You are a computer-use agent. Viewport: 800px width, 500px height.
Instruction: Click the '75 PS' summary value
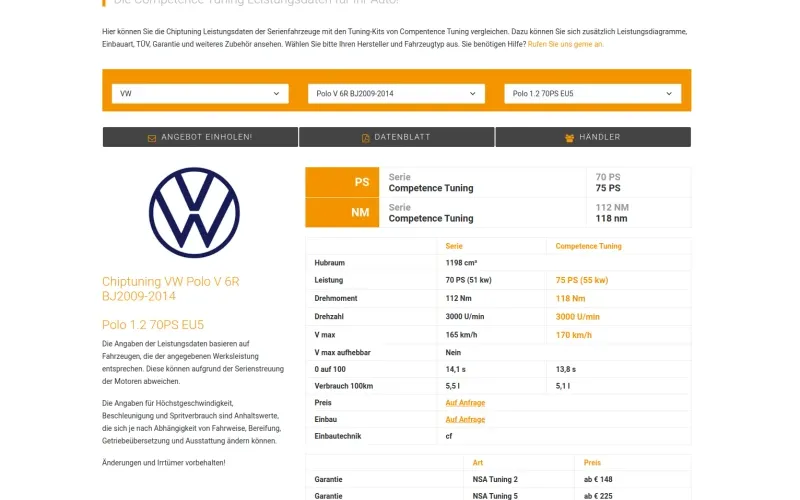608,188
